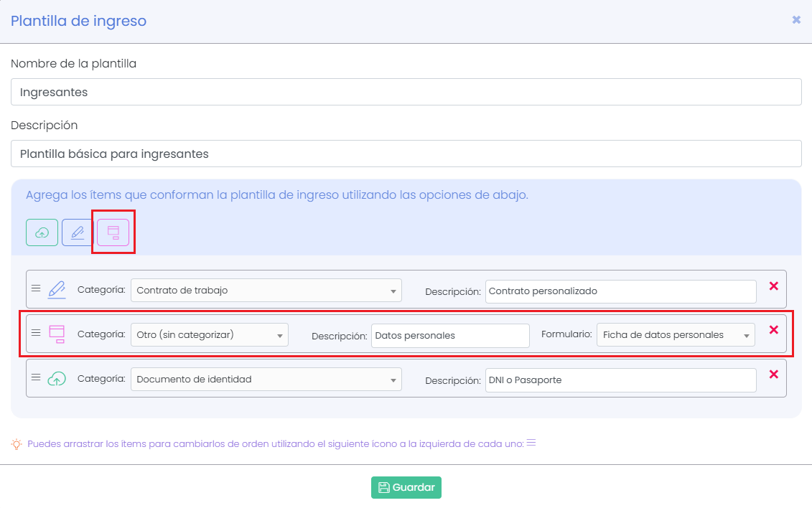Select the highlighted form icon in the toolbar
Viewport: 812px width, 508px height.
113,232
